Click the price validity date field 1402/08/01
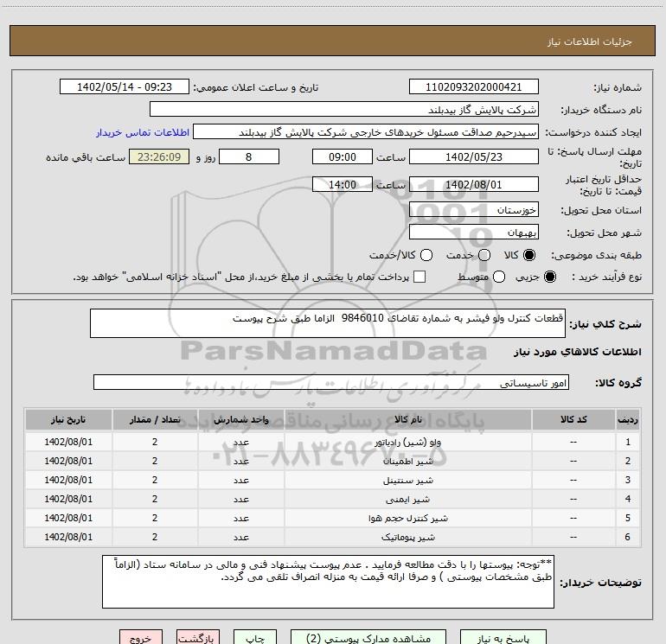 474,184
